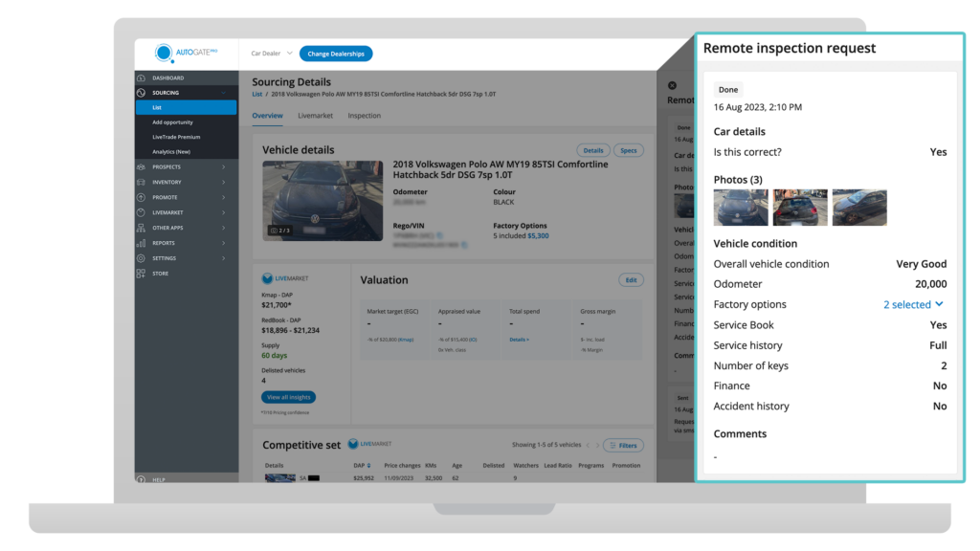Click the Change Dealerships button
This screenshot has height=551, width=980.
[x=336, y=54]
